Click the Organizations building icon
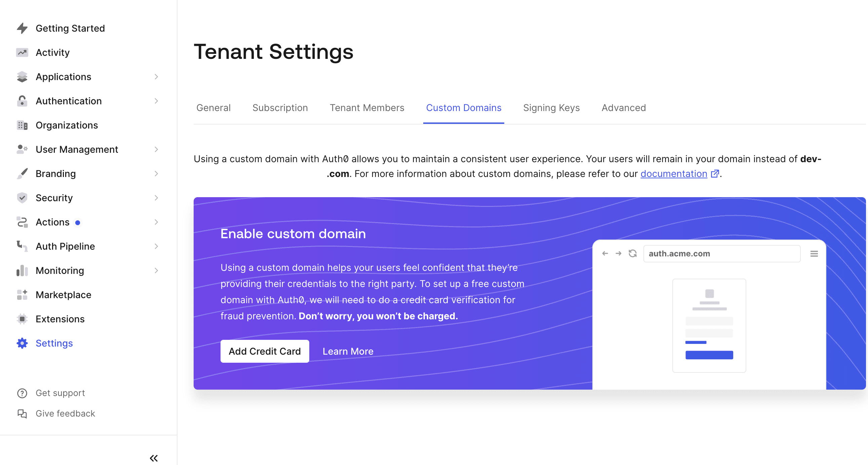Image resolution: width=868 pixels, height=465 pixels. pyautogui.click(x=22, y=126)
